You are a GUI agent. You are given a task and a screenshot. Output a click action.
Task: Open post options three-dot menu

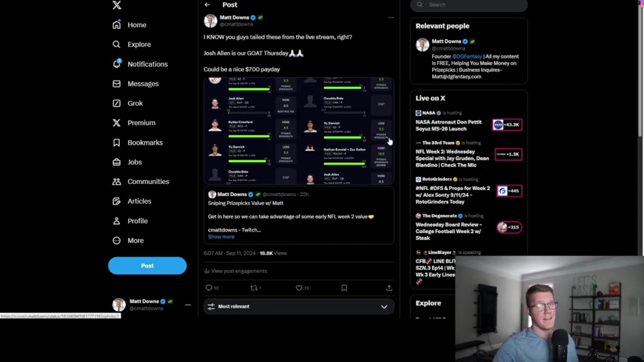[x=391, y=17]
